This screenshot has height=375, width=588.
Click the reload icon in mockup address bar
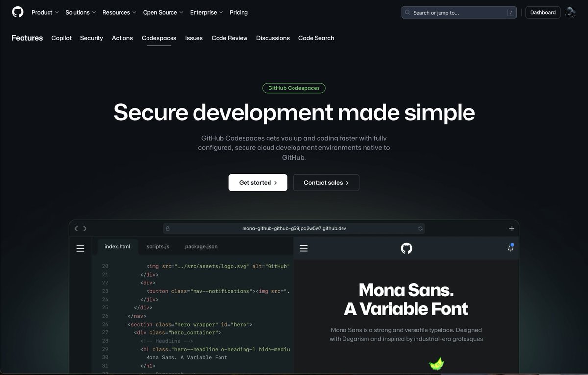click(x=420, y=228)
